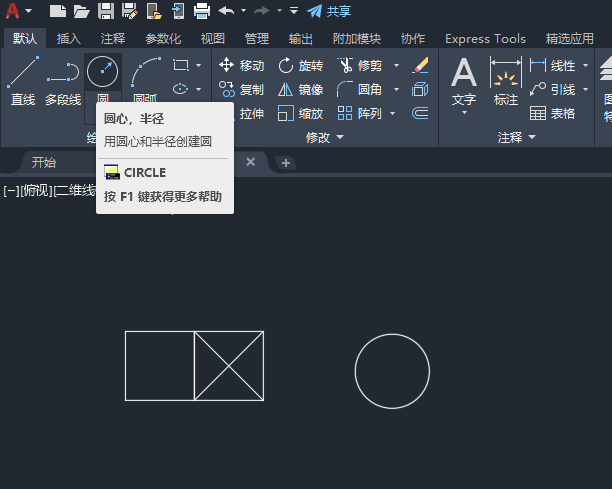Click the Save icon in quick access toolbar

tap(105, 11)
